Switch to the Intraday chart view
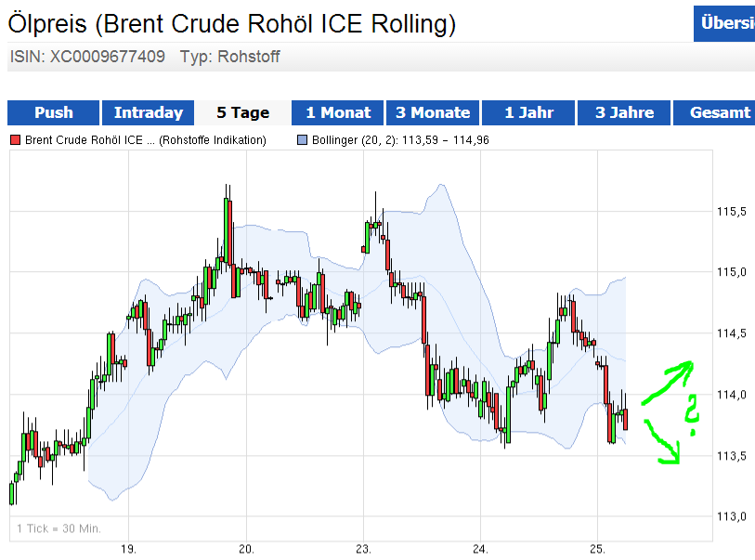 pyautogui.click(x=148, y=112)
